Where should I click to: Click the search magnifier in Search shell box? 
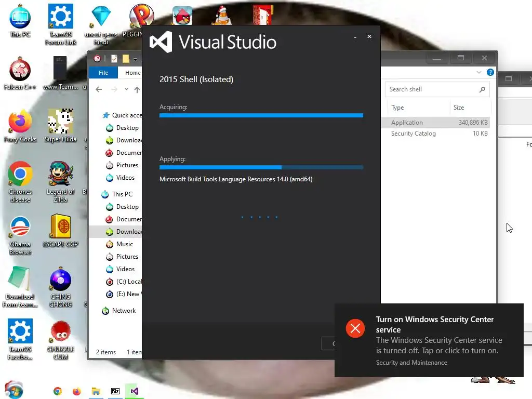tap(482, 89)
